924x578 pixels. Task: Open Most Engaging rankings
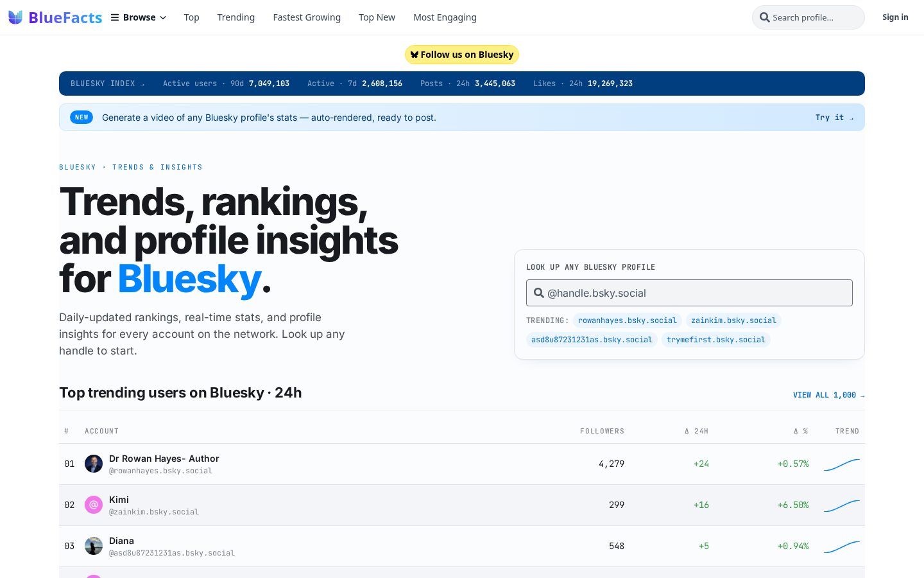pos(445,17)
